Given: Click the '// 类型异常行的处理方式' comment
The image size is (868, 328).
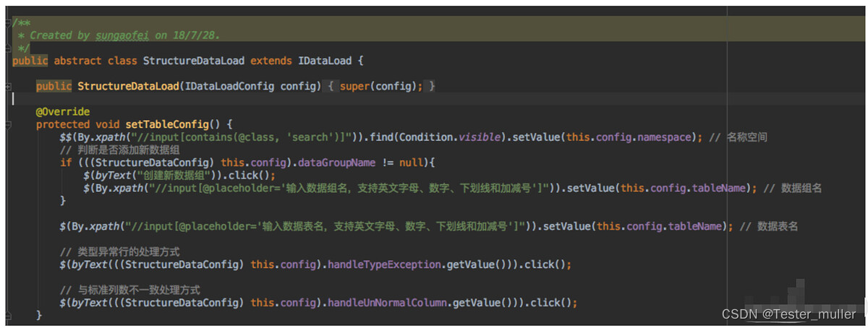Looking at the screenshot, I should coord(120,251).
